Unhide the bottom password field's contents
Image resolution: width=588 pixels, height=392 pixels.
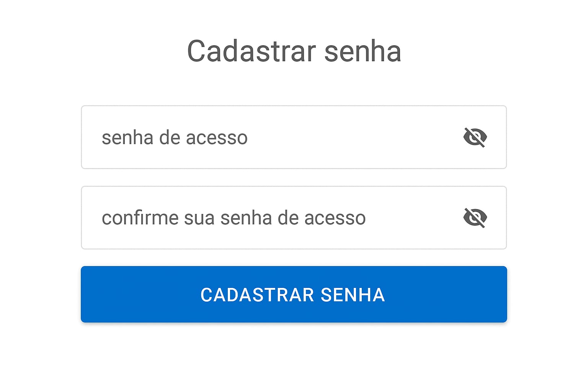coord(475,217)
